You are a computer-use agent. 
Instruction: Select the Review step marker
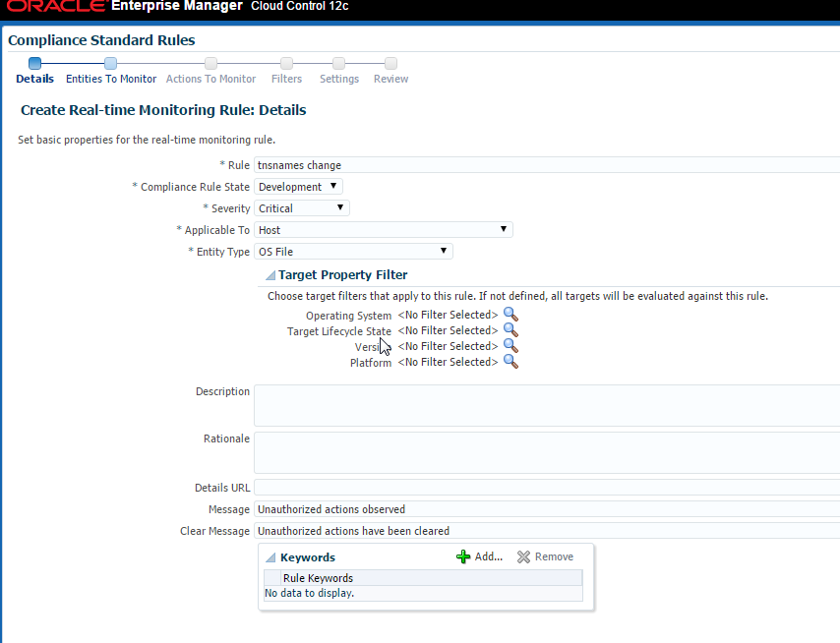point(391,63)
